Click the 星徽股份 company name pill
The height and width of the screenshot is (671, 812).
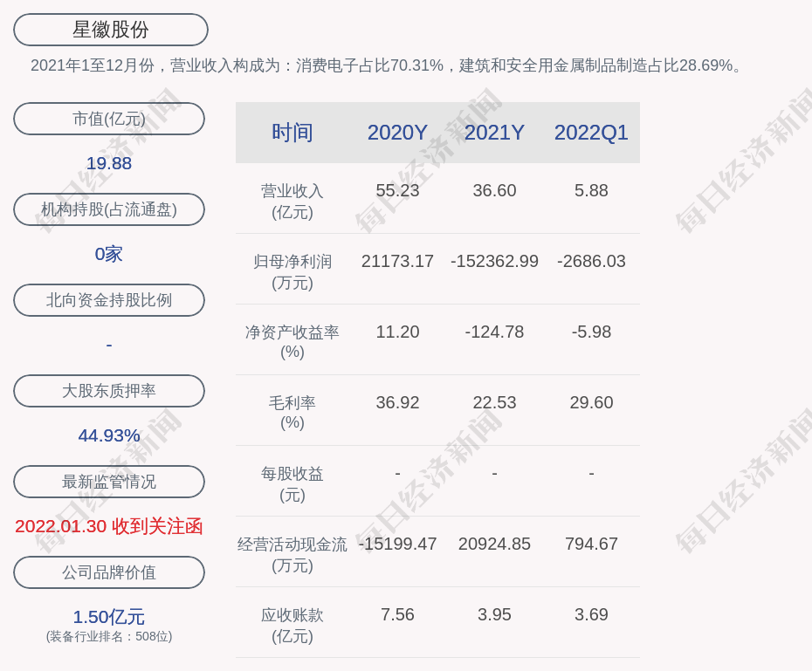tap(111, 30)
